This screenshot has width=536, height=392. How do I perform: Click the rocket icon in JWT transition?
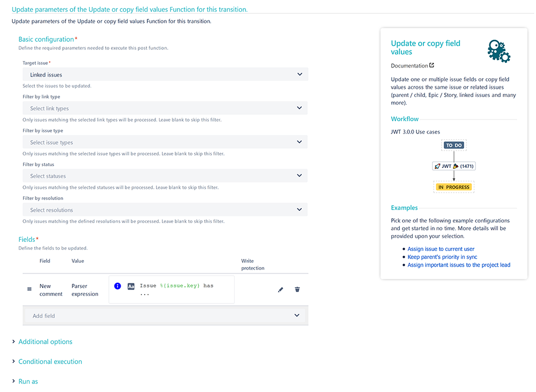437,166
